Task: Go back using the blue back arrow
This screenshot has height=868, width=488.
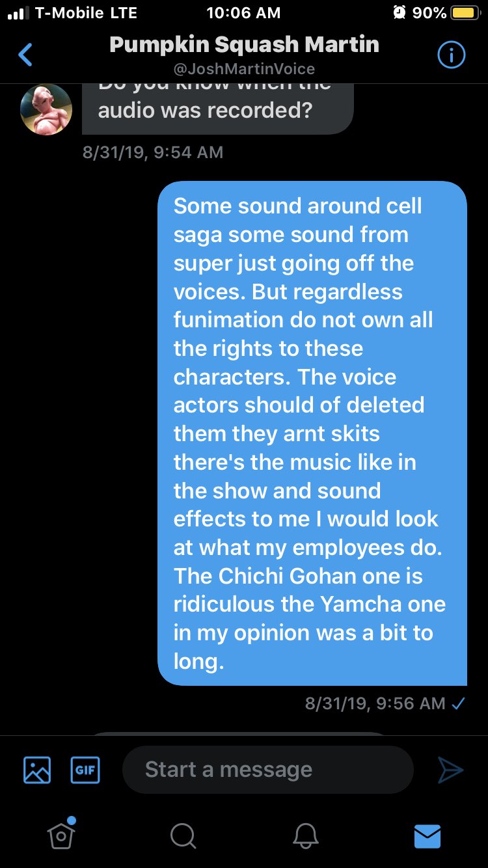Action: point(25,55)
